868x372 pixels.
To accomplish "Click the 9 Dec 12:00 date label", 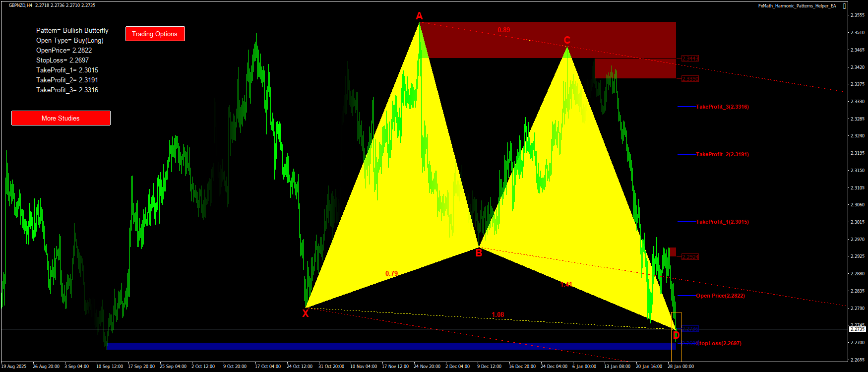I will tap(490, 367).
